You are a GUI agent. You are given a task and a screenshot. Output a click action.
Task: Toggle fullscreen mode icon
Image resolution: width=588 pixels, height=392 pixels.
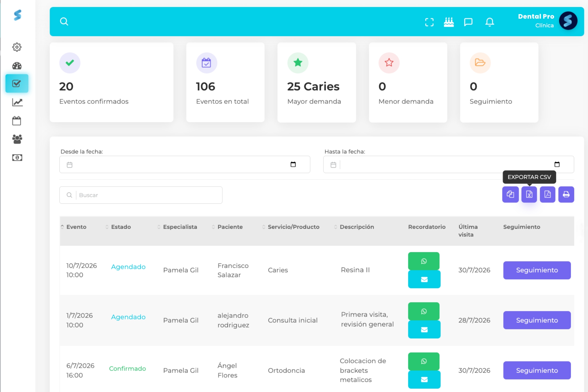point(429,22)
